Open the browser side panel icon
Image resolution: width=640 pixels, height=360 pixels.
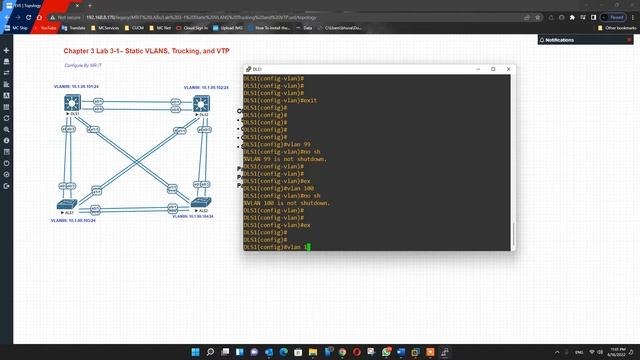(x=593, y=18)
